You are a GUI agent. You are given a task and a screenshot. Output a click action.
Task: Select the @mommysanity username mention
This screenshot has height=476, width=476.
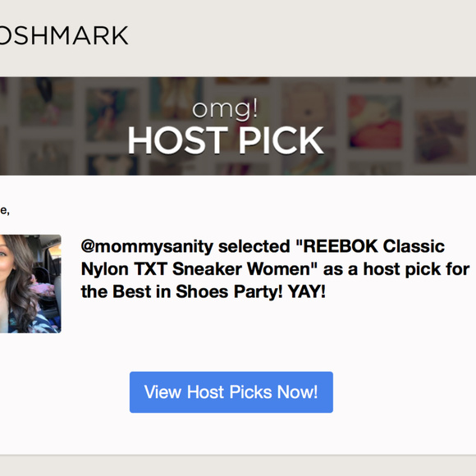tap(147, 246)
